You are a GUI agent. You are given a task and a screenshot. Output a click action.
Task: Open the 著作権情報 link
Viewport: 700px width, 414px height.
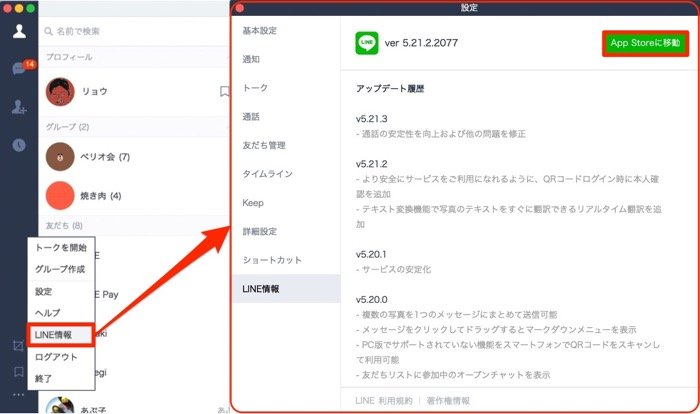pos(448,401)
